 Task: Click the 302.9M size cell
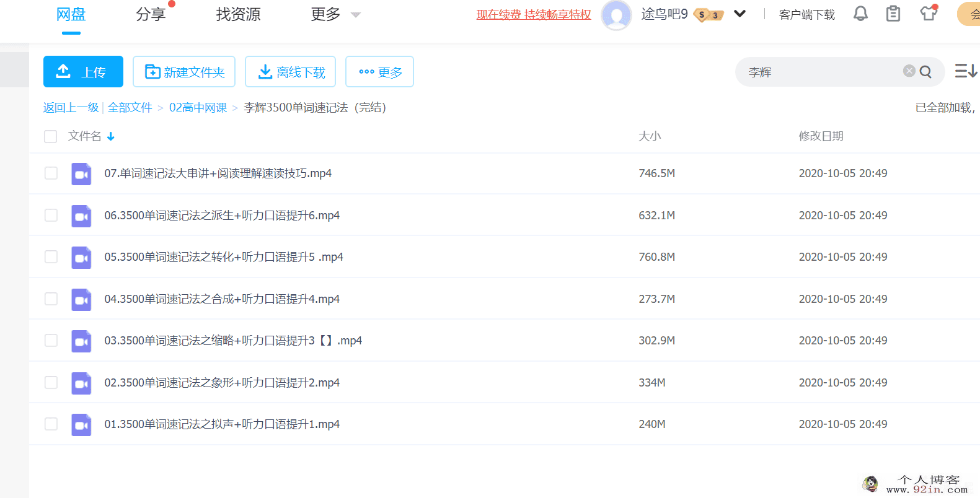(657, 341)
